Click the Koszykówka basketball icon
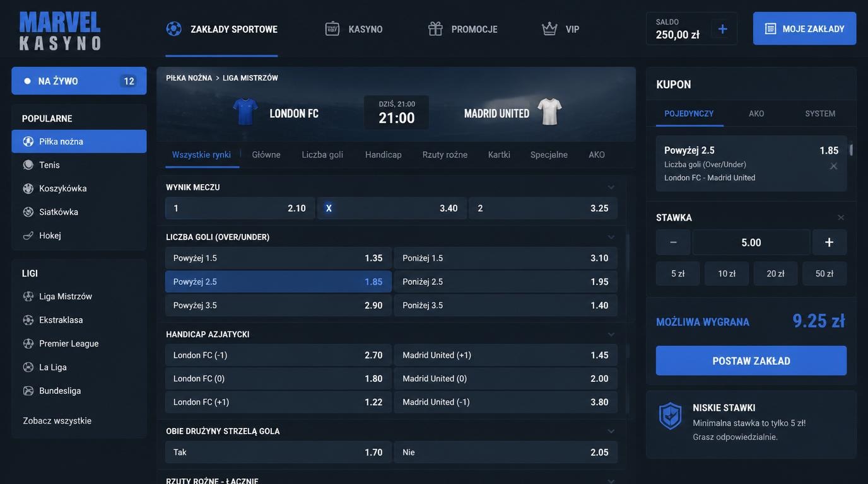This screenshot has height=484, width=868. click(x=28, y=188)
